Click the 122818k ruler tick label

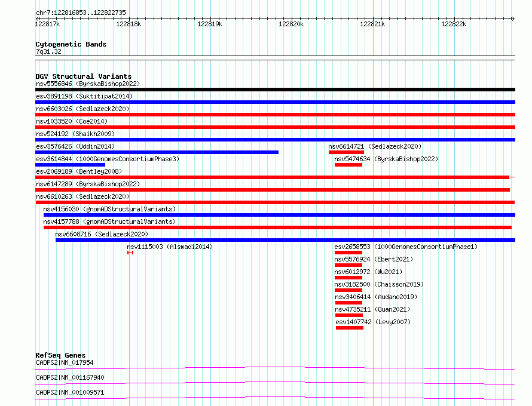(129, 24)
